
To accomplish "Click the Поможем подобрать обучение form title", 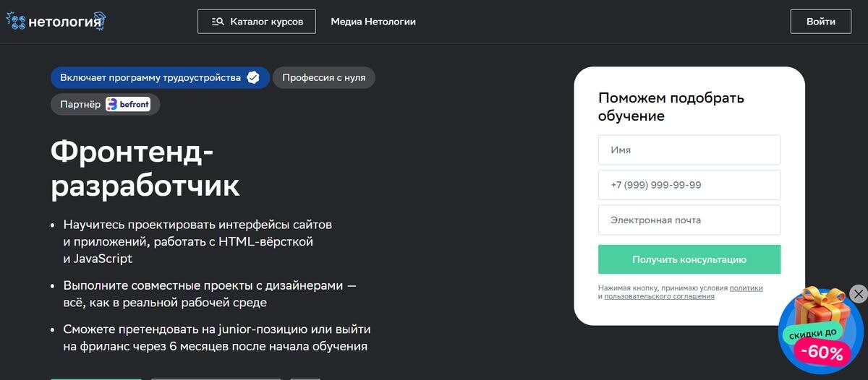I will click(x=671, y=107).
